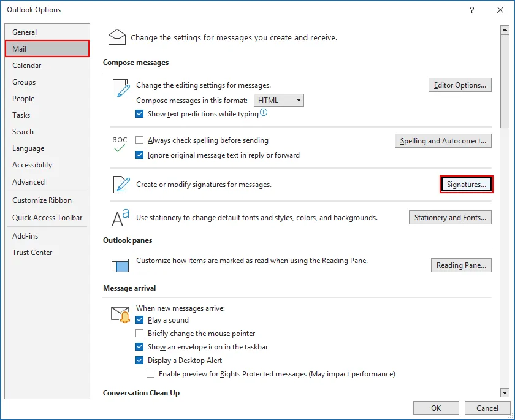Disable Show text predictions while typing
The width and height of the screenshot is (515, 420).
139,113
